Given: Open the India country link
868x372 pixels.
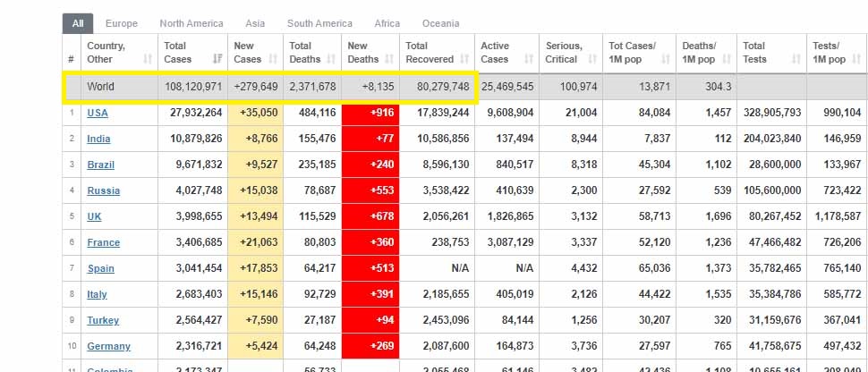Looking at the screenshot, I should tap(98, 139).
